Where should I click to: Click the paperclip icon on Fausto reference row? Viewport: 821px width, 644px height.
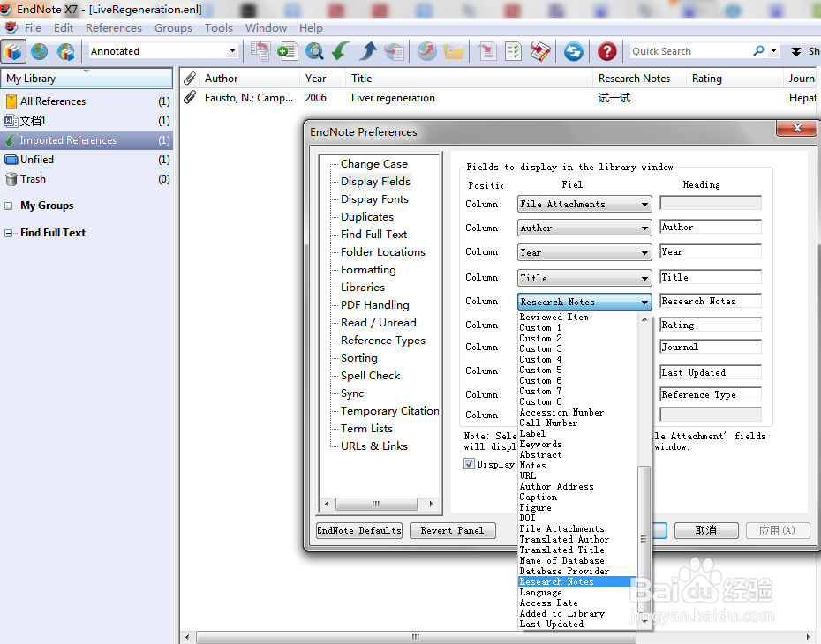(x=190, y=98)
